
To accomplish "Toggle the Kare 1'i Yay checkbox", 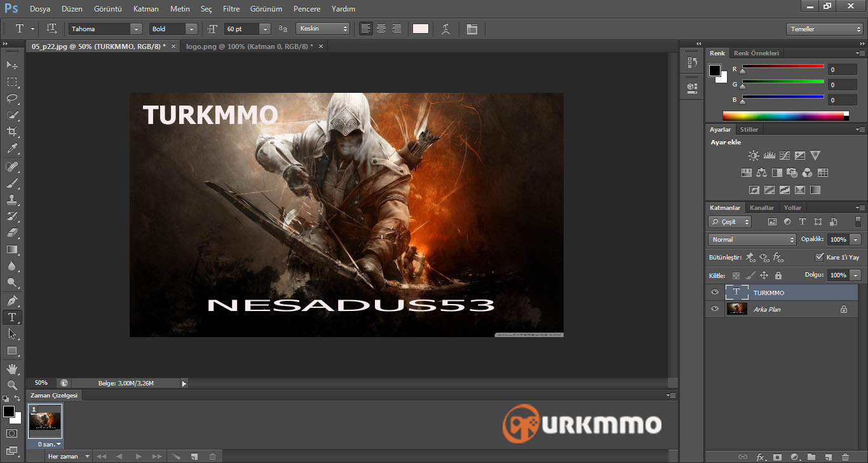I will pos(819,257).
